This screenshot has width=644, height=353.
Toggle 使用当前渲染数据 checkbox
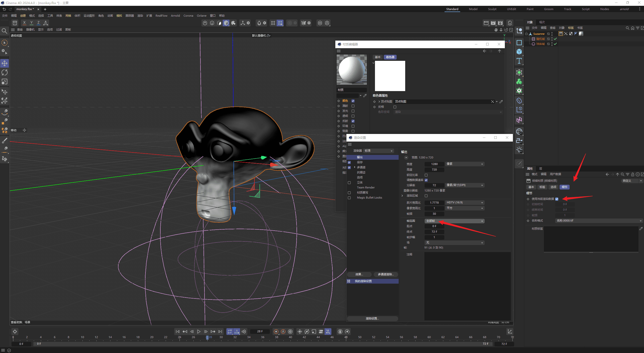coord(557,199)
